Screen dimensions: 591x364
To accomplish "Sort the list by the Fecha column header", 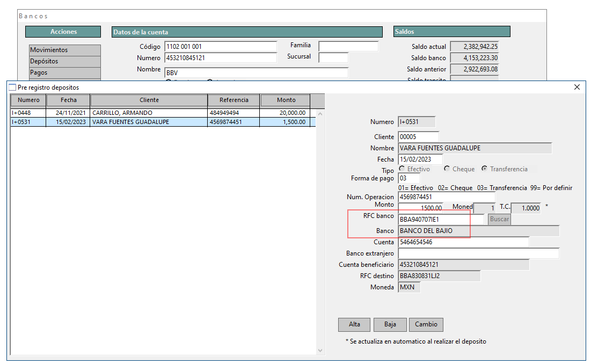I will coord(68,100).
